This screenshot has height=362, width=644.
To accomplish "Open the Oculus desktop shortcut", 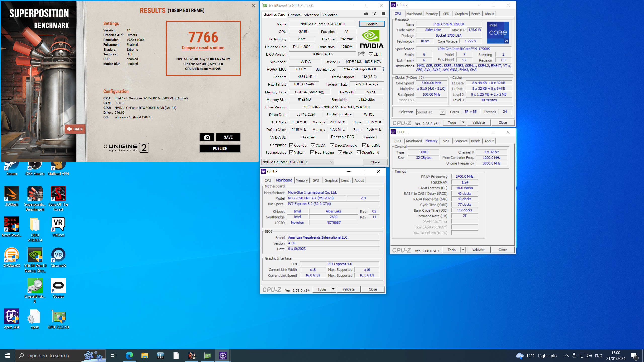I will point(58,288).
